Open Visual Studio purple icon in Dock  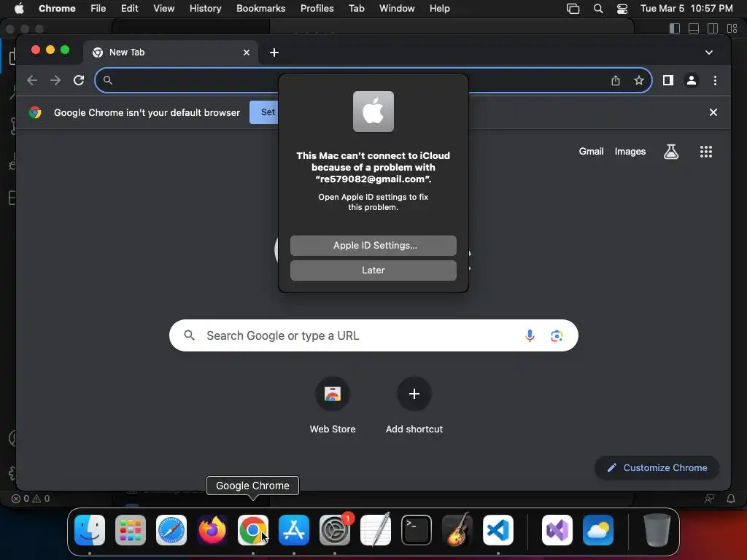tap(557, 530)
